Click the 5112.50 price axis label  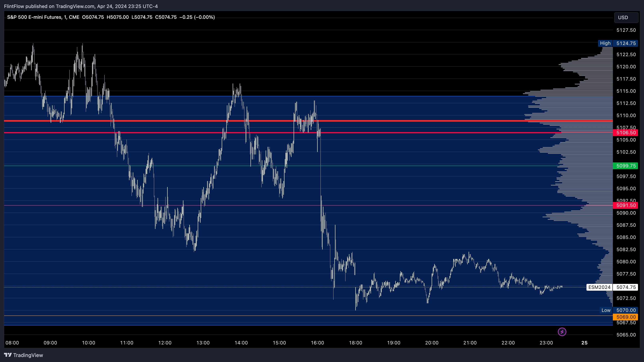[x=626, y=103]
